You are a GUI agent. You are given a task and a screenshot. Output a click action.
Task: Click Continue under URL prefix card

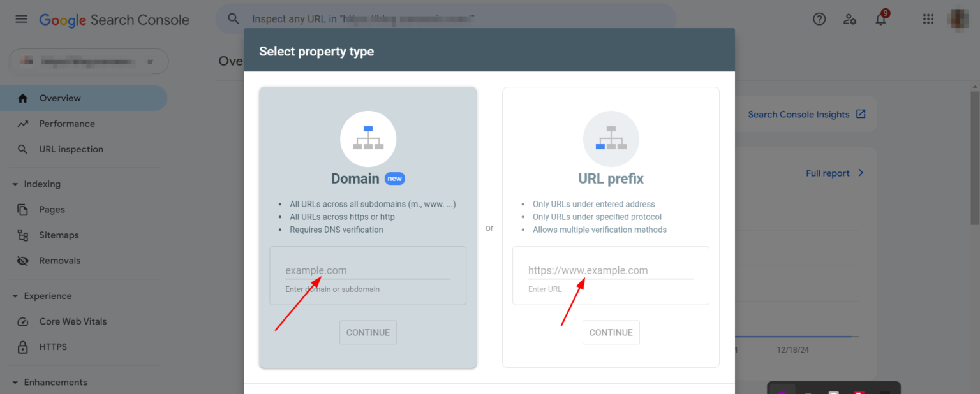point(611,332)
